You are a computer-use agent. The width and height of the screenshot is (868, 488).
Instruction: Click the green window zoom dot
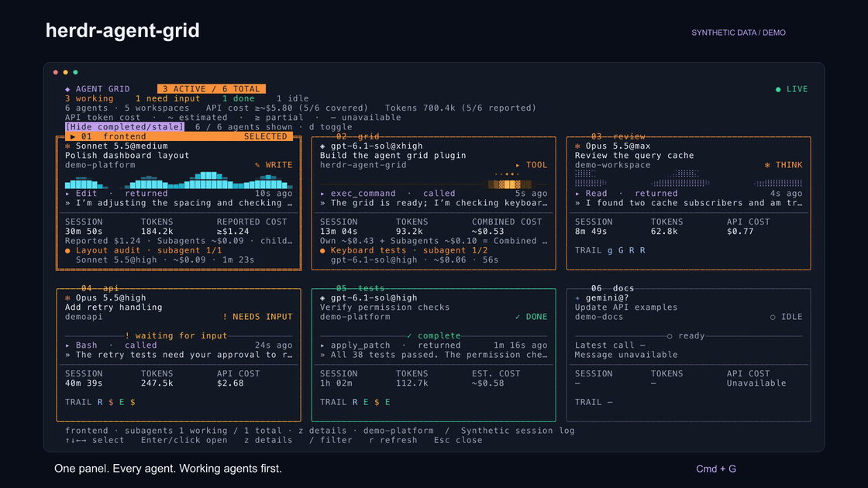coord(75,73)
